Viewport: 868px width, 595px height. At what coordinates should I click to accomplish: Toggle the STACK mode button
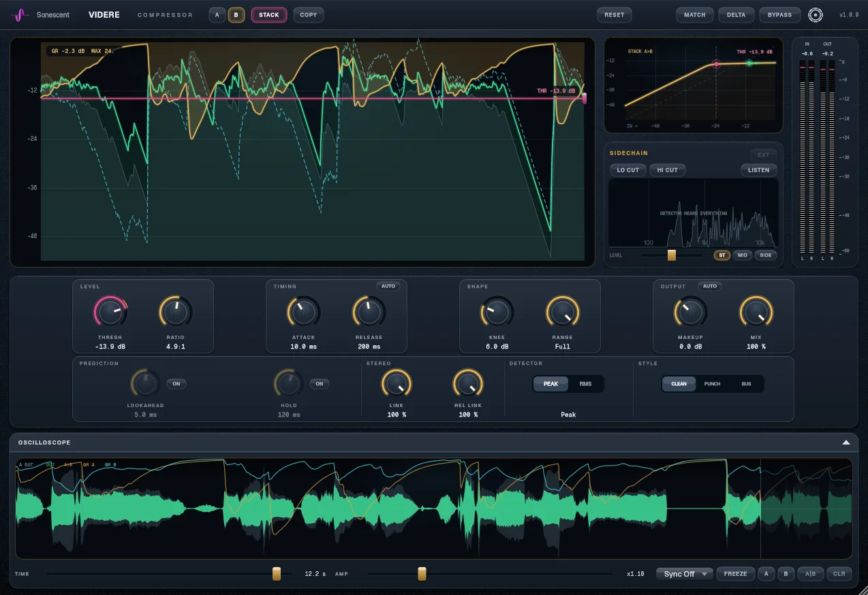tap(269, 15)
